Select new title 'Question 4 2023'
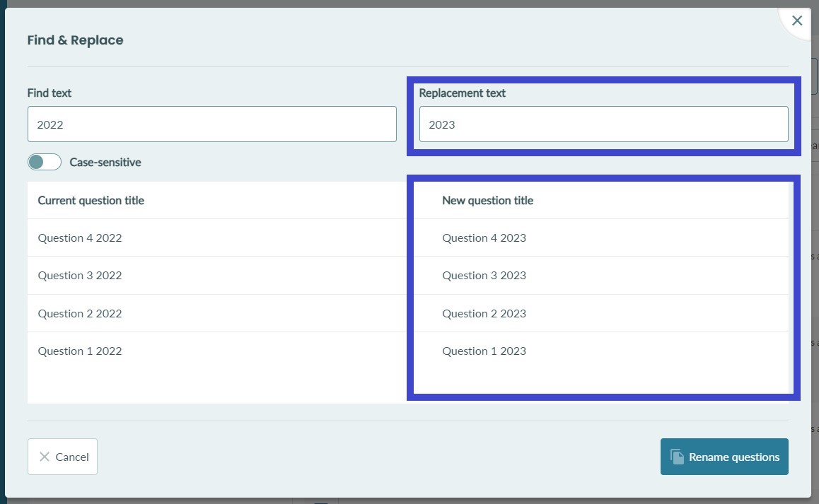Viewport: 819px width, 504px height. (484, 238)
